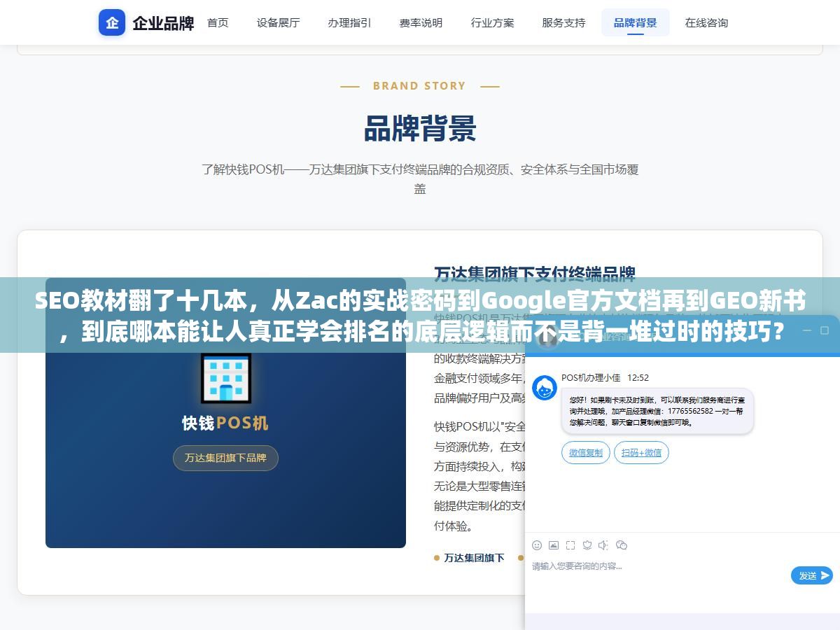The width and height of the screenshot is (840, 630).
Task: Click the 品牌背景 section heading
Action: pos(420,129)
